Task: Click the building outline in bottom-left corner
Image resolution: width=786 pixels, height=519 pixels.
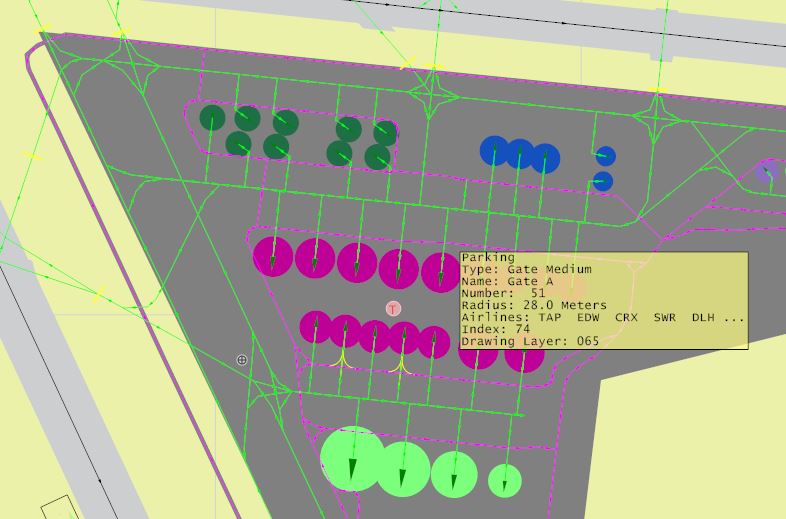Action: pyautogui.click(x=62, y=508)
